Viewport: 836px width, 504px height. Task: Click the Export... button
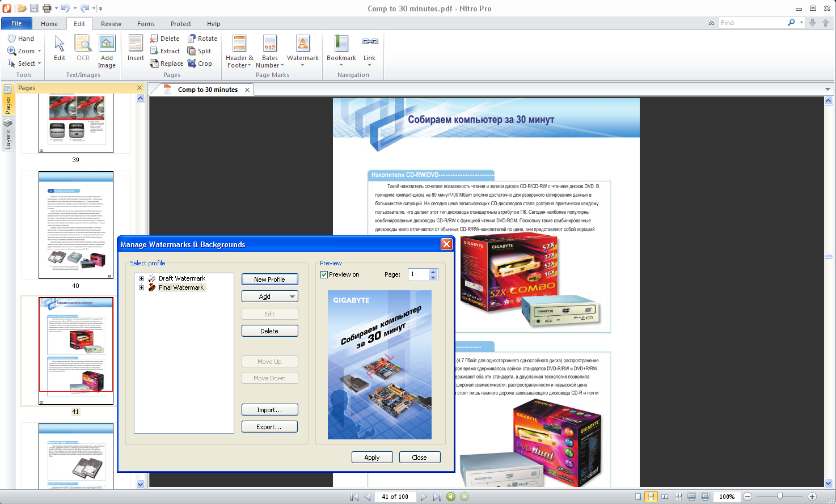click(x=269, y=426)
